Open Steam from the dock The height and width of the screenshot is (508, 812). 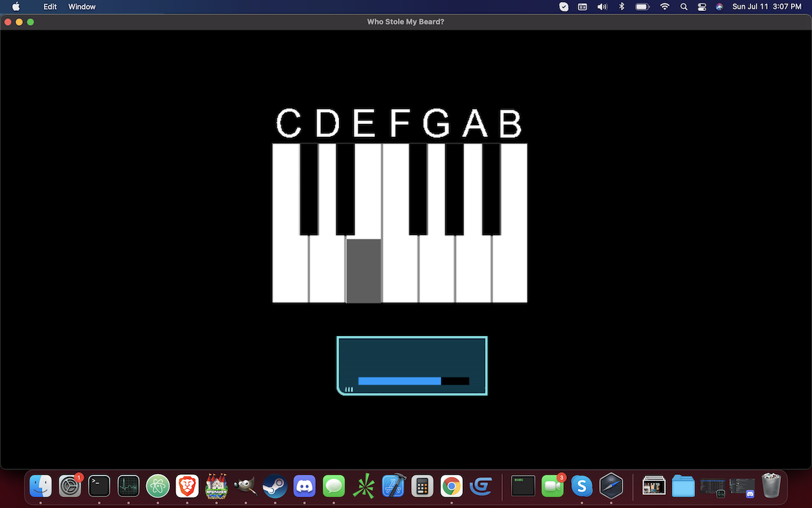point(275,486)
